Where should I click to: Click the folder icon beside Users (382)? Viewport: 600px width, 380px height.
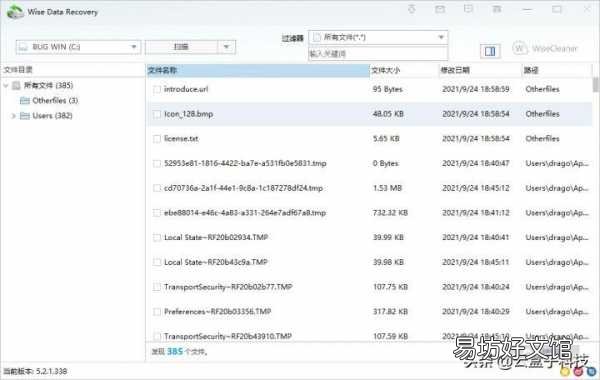pos(24,116)
